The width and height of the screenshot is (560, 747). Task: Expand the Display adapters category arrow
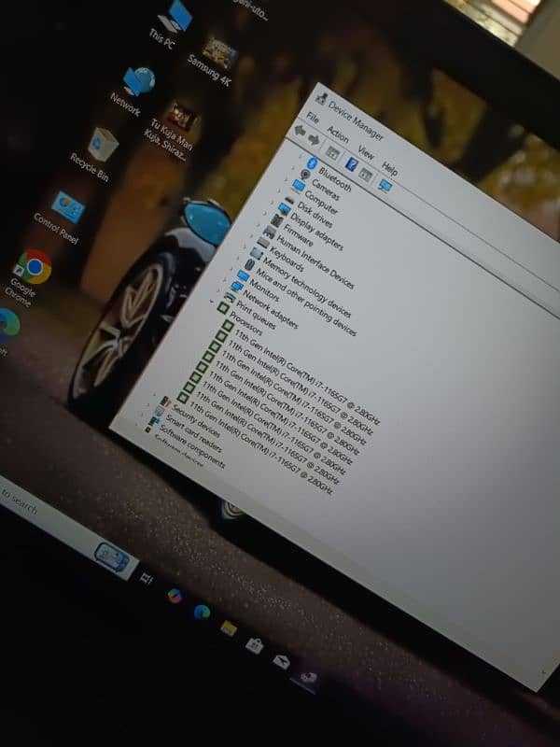click(272, 202)
